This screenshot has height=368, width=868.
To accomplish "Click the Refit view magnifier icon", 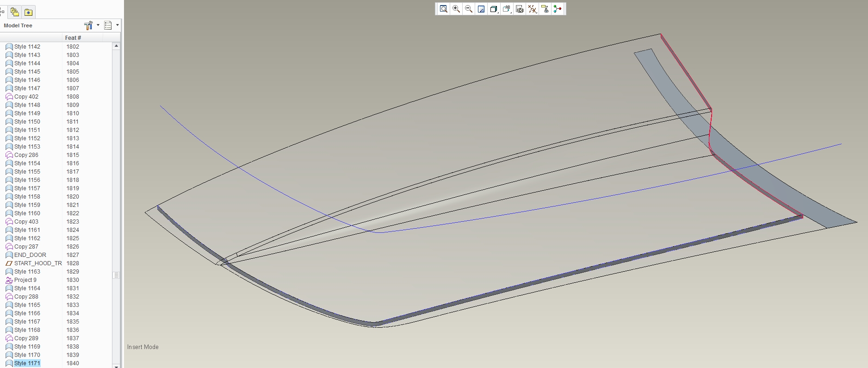I will pos(443,9).
